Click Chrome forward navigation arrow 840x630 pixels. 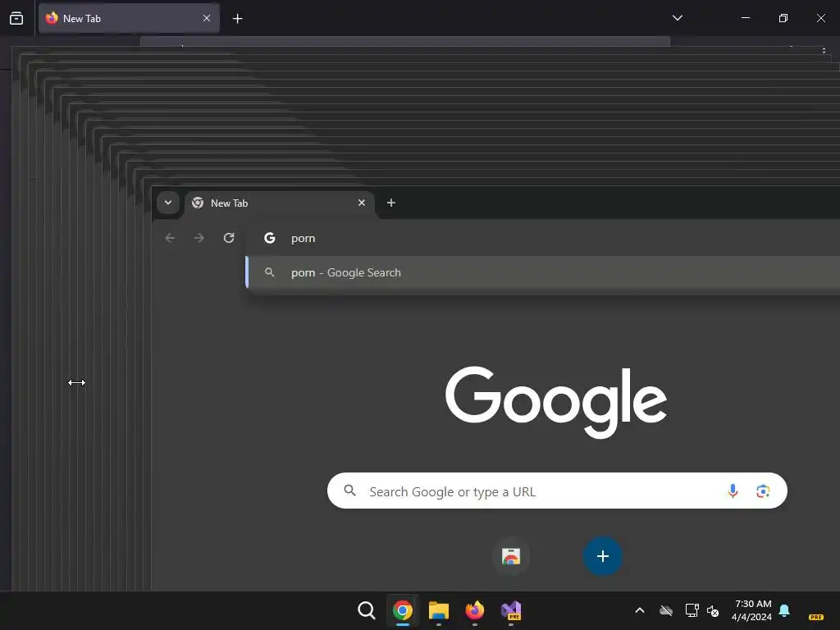pos(199,238)
